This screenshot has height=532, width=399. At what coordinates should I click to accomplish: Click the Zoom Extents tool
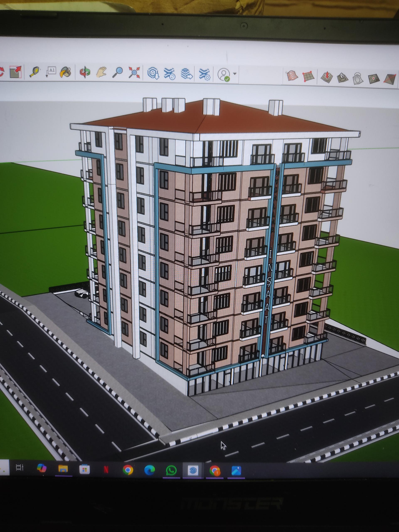pos(134,73)
